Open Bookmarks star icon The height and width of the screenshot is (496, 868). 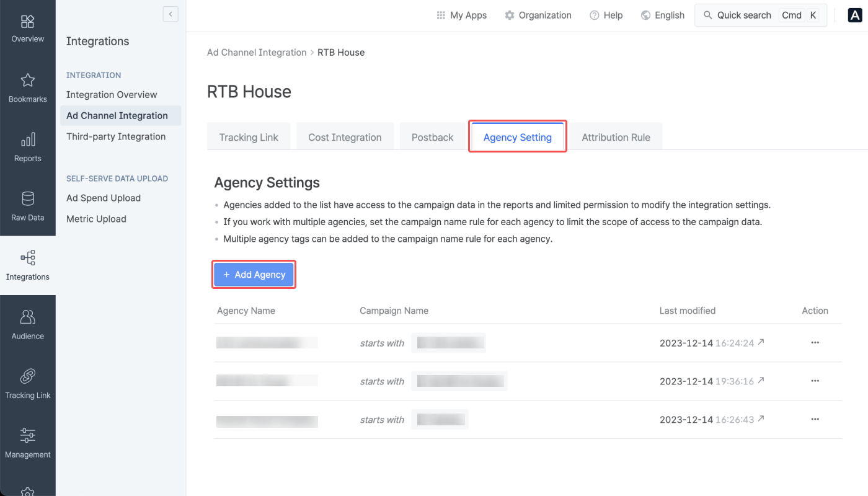[x=27, y=80]
